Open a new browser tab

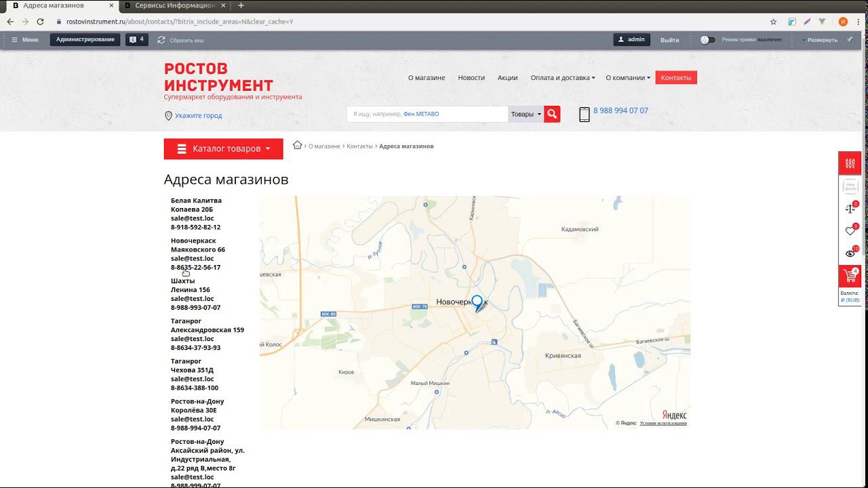[241, 5]
